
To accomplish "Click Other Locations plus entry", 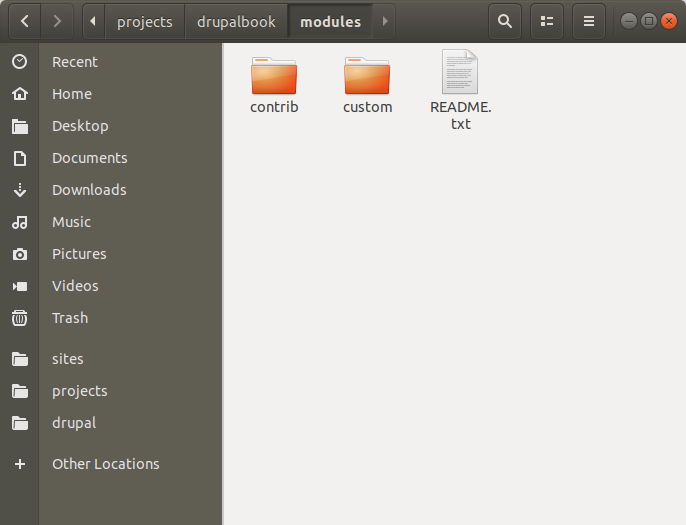I will pyautogui.click(x=106, y=464).
